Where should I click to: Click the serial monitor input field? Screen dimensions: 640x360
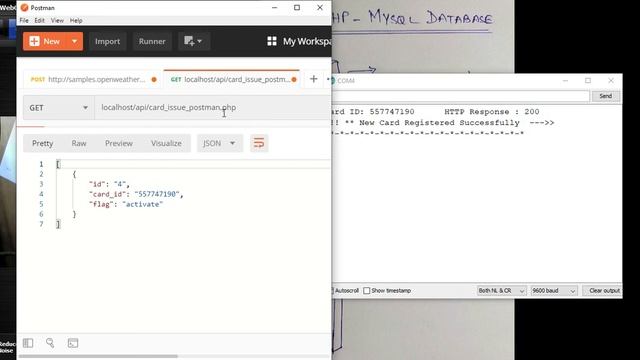tap(461, 96)
